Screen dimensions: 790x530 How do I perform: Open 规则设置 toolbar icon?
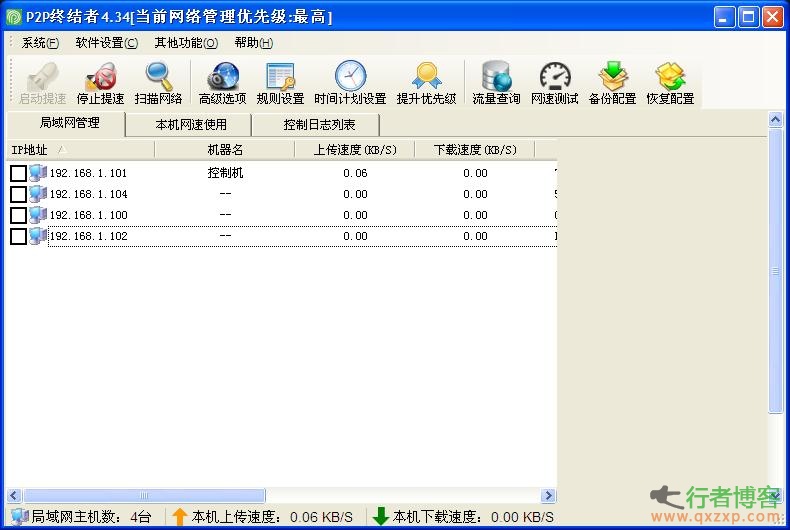pyautogui.click(x=280, y=77)
